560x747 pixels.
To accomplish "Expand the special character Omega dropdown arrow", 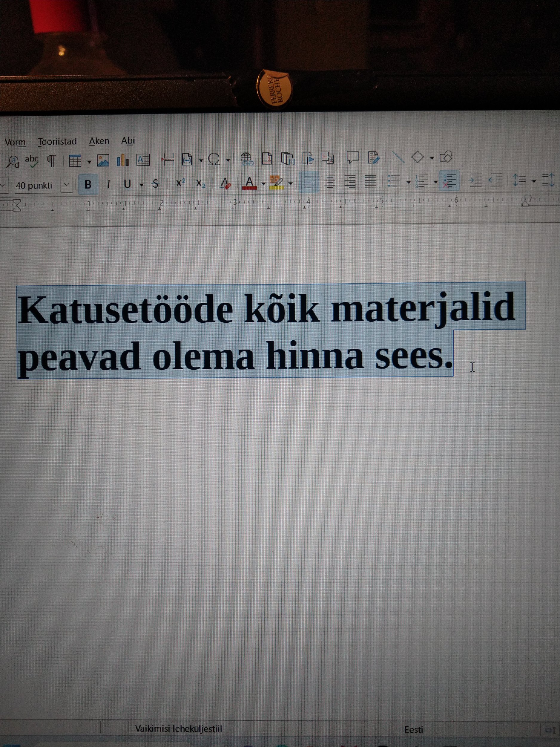I will pos(228,160).
